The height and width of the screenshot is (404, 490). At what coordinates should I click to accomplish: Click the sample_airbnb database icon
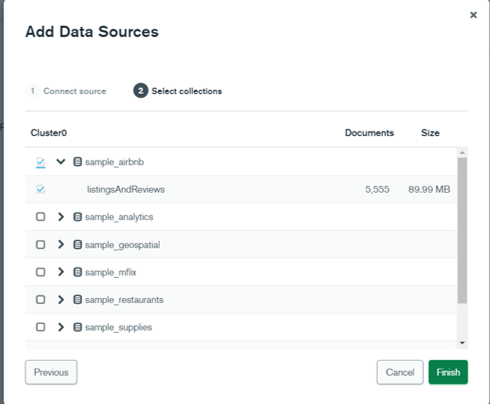(77, 162)
